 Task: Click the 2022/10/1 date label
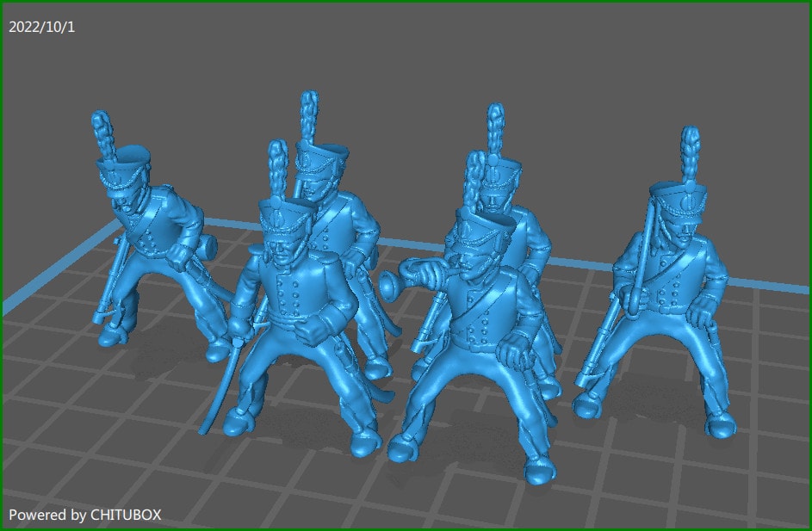tap(42, 27)
